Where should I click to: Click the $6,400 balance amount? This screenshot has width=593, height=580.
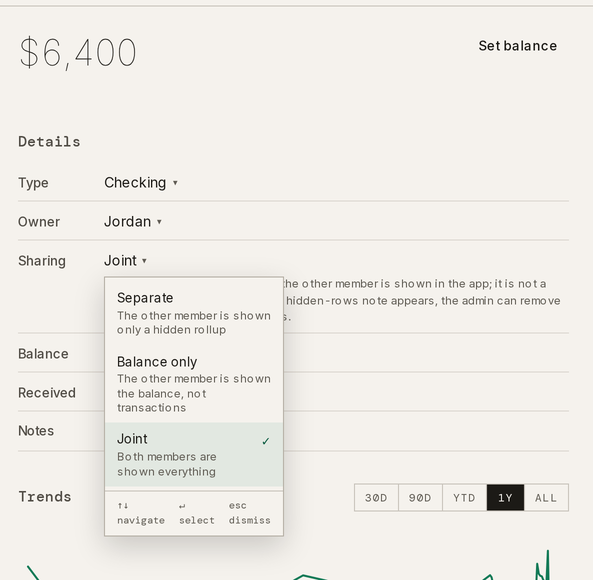click(78, 53)
